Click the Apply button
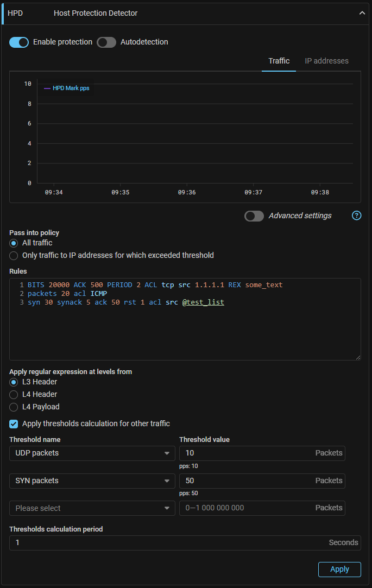This screenshot has width=372, height=588. point(339,569)
